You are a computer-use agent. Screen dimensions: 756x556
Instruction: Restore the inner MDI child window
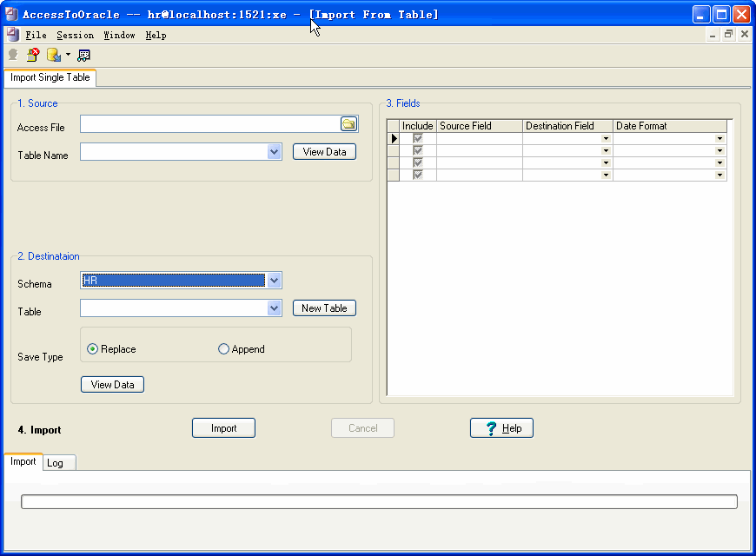(728, 34)
